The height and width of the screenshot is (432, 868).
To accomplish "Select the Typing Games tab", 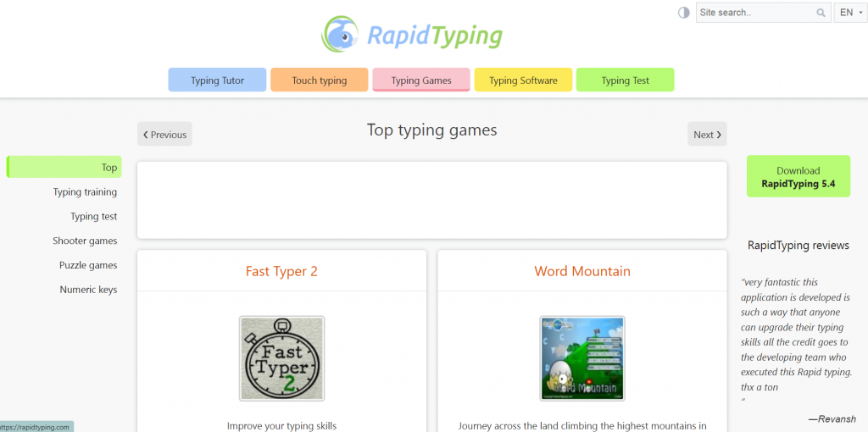I will (421, 80).
